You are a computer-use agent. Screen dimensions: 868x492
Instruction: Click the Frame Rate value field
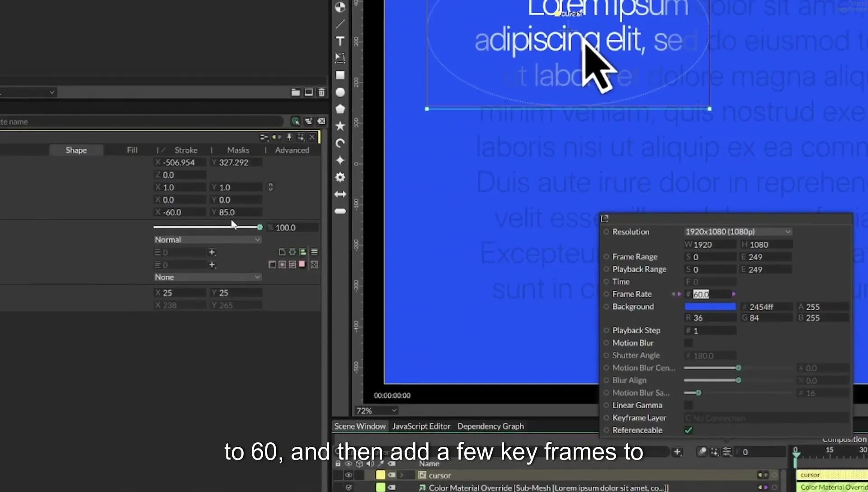(x=711, y=294)
